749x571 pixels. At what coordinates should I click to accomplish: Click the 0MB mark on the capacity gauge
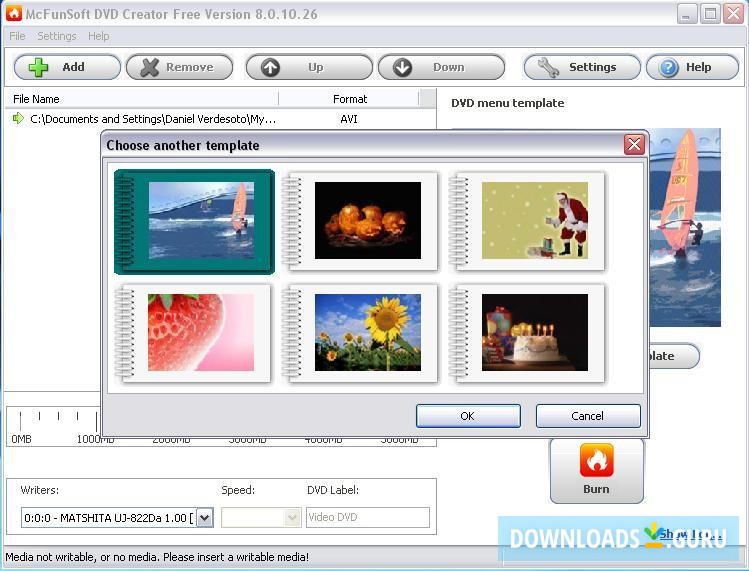click(x=21, y=439)
